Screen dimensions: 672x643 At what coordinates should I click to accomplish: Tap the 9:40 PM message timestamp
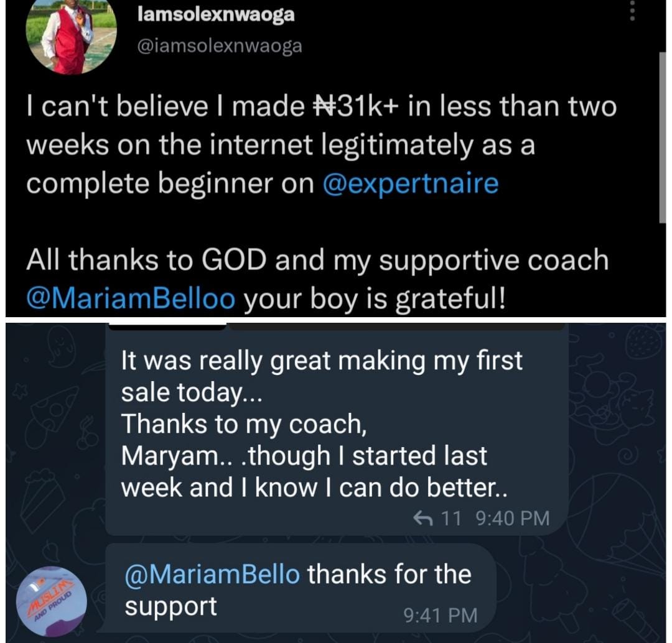coord(512,517)
